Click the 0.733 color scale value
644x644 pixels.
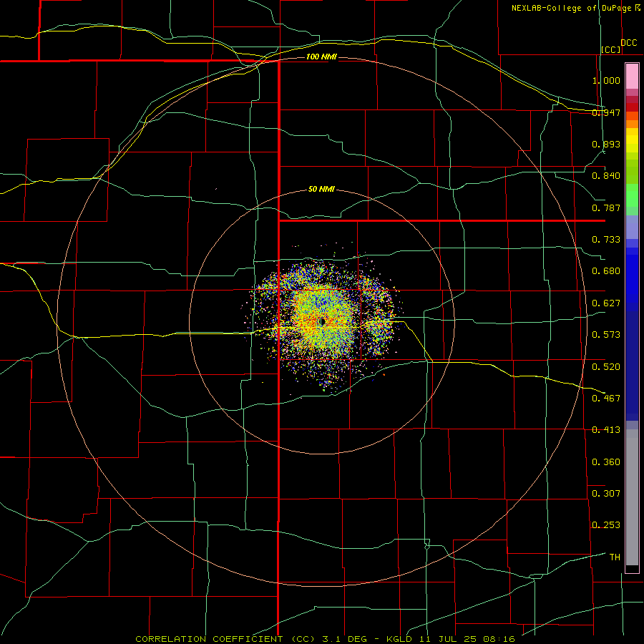606,240
